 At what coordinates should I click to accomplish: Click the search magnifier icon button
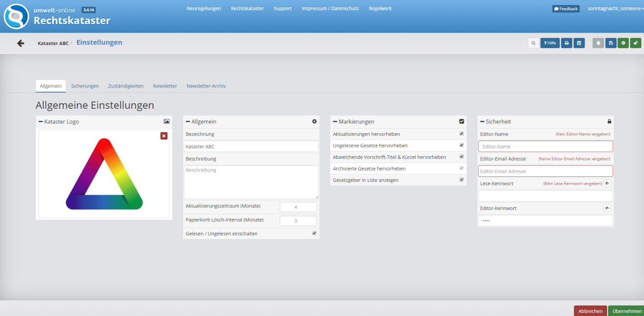point(533,43)
